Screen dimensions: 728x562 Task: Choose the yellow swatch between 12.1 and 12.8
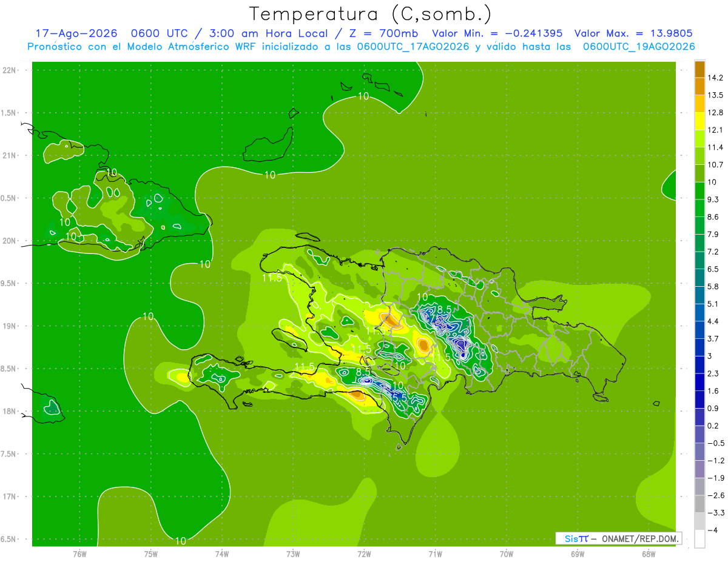pyautogui.click(x=699, y=121)
